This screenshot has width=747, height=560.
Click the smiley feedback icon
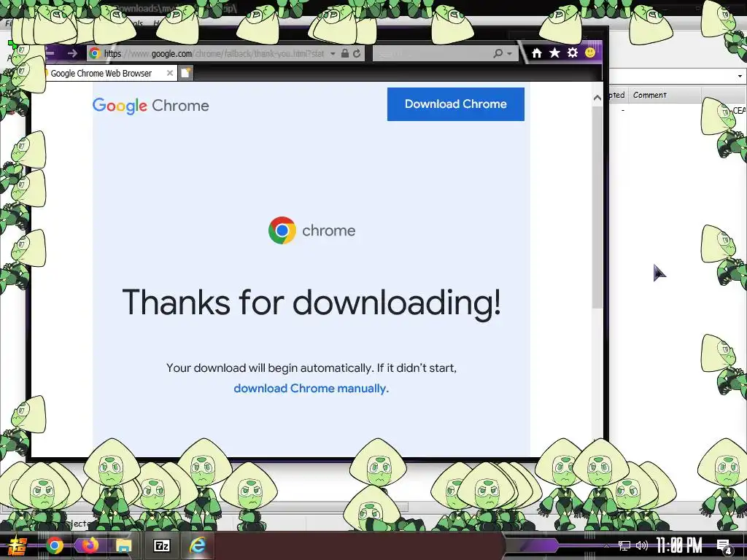[x=590, y=52]
